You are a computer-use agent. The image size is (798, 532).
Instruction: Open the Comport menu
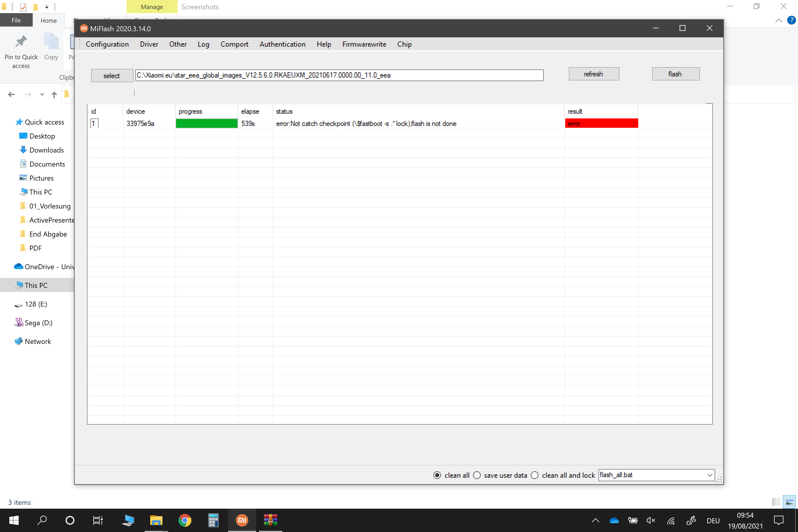click(x=234, y=44)
